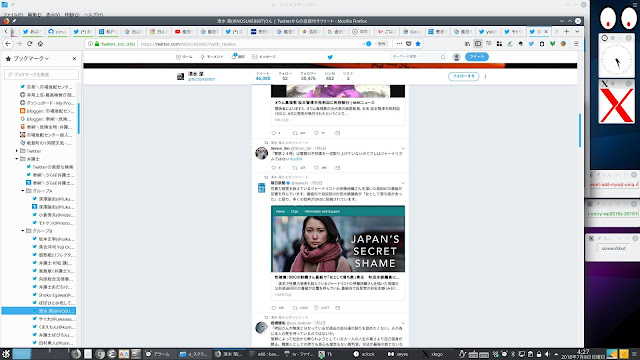Image resolution: width=640 pixels, height=360 pixels.
Task: Open Firefox hamburger menu
Action: (x=576, y=44)
